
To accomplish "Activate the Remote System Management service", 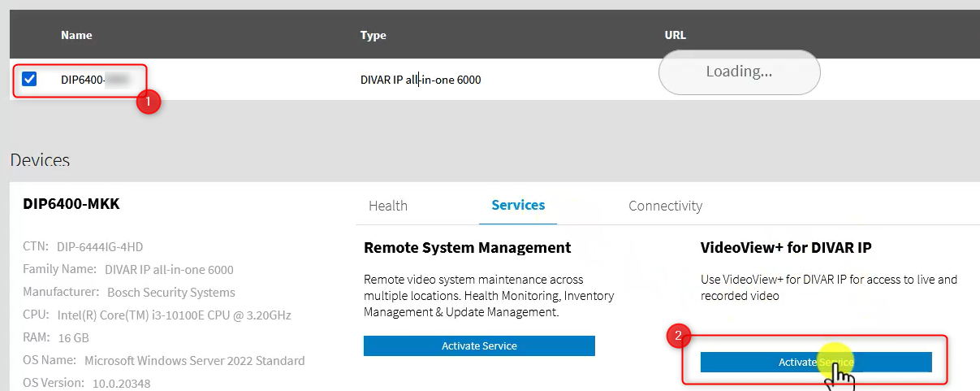I will click(479, 345).
